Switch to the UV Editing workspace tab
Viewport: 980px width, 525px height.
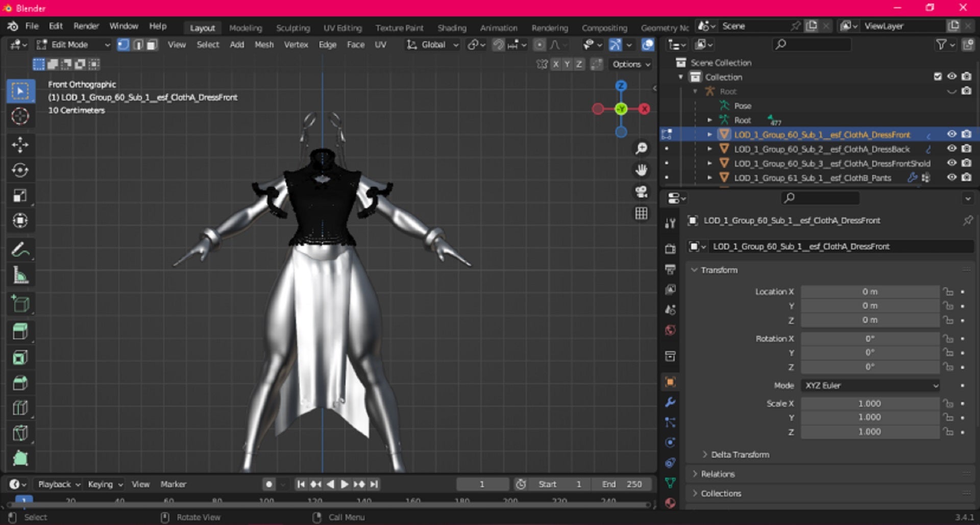[342, 28]
